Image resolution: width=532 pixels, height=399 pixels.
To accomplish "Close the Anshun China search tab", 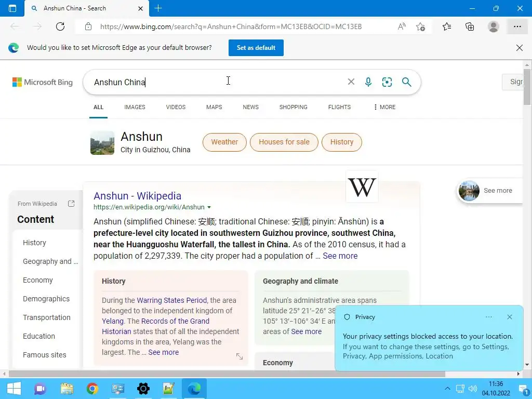I will pos(140,8).
